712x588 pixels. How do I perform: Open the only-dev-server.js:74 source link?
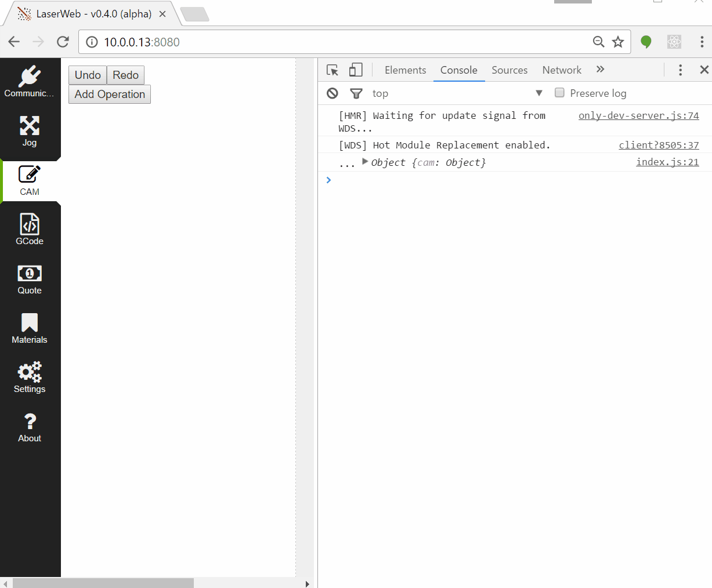639,115
